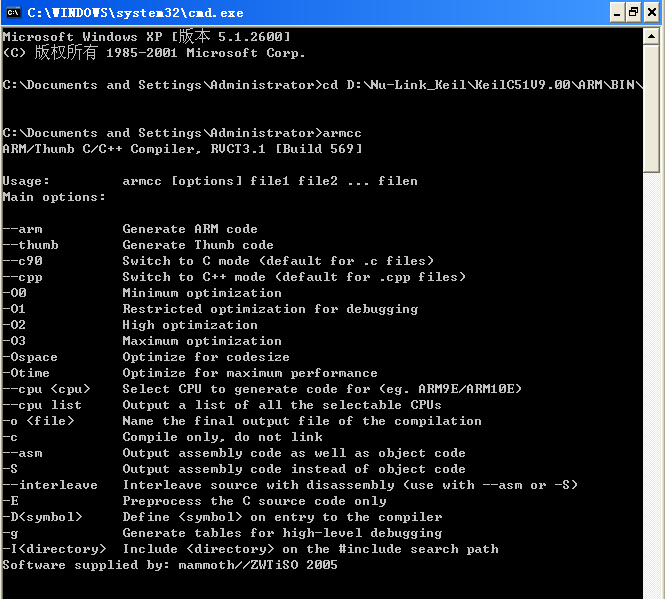Viewport: 665px width, 599px height.
Task: Click 'Output assembly code instead of object code'
Action: tap(294, 469)
